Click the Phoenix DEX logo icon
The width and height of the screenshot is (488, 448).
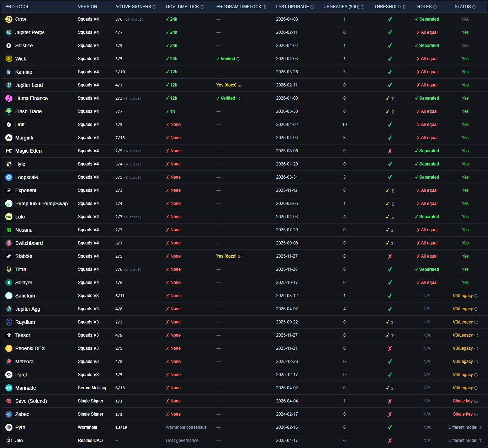(9, 348)
